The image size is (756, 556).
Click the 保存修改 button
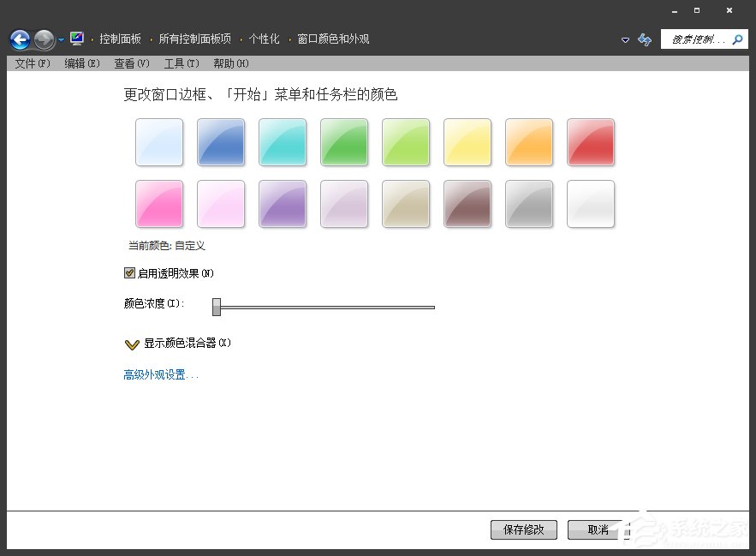[523, 529]
